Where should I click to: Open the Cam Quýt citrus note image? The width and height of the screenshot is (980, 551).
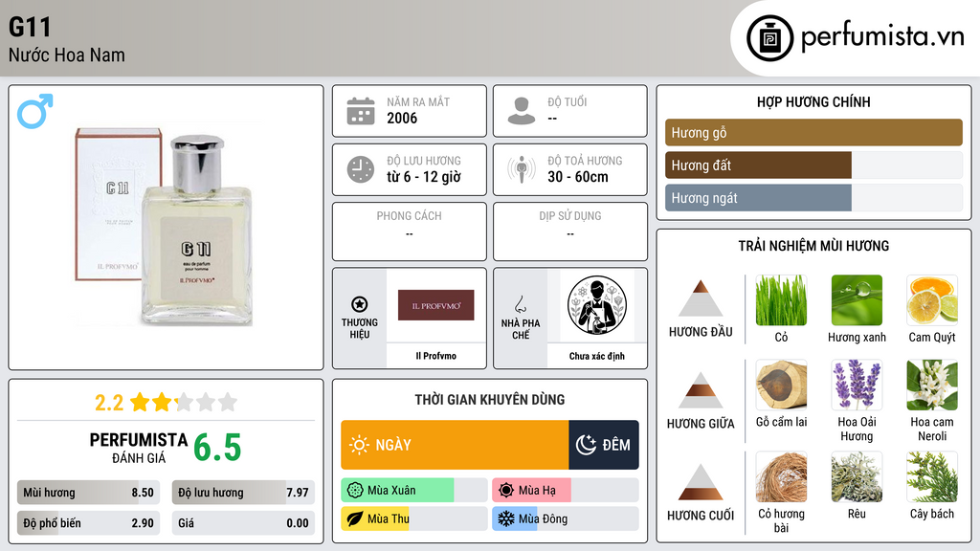tap(932, 300)
